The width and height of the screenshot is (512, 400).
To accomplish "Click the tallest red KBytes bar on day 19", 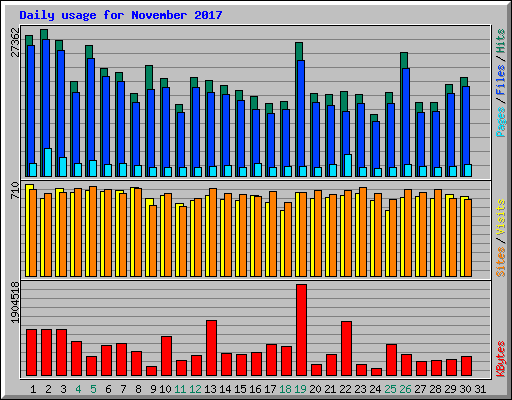I will click(x=301, y=330).
